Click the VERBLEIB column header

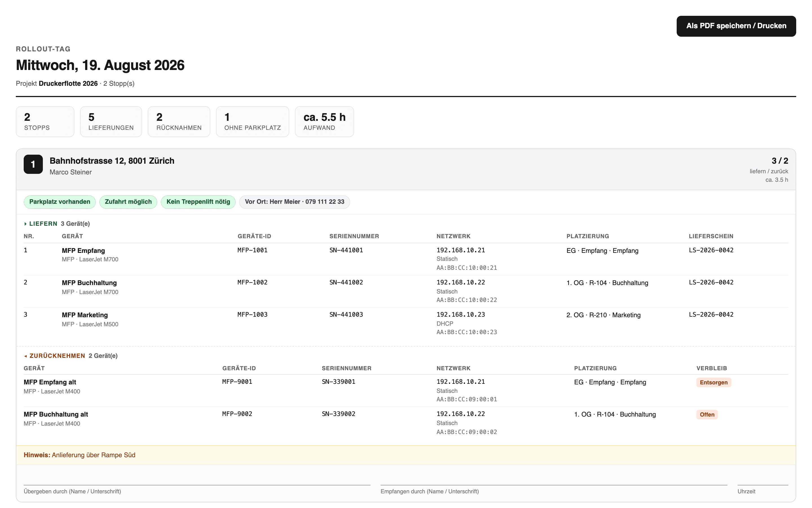click(x=711, y=369)
